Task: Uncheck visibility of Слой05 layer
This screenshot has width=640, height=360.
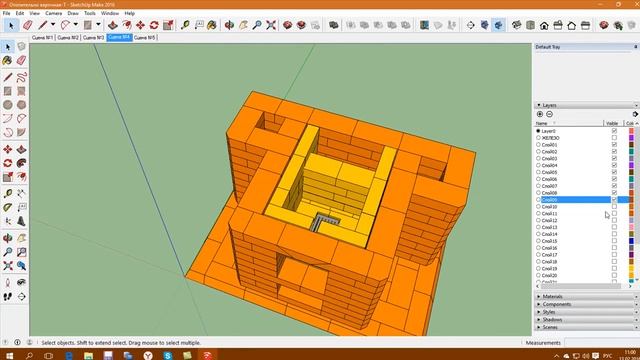Action: point(614,172)
